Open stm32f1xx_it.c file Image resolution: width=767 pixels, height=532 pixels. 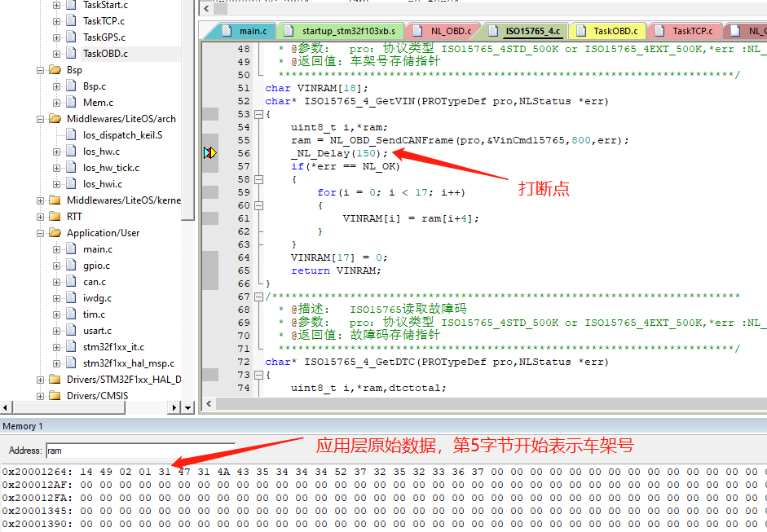pyautogui.click(x=113, y=347)
